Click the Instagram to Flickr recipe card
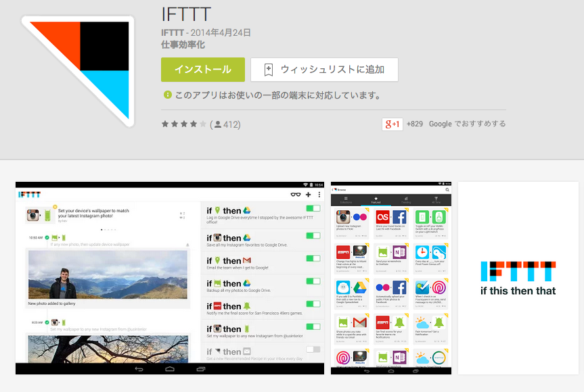 click(x=351, y=223)
